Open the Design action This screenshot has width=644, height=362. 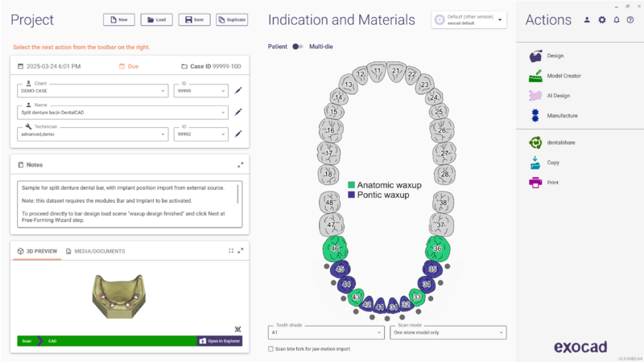tap(547, 56)
